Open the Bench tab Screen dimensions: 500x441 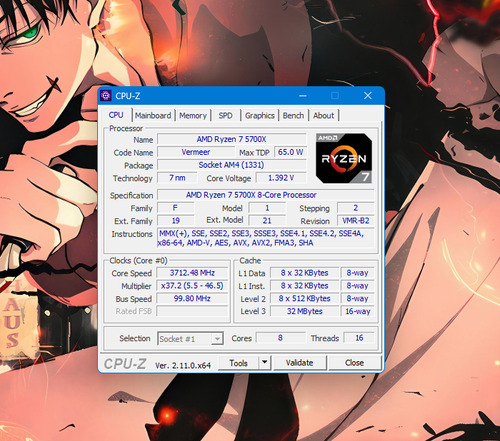tap(293, 116)
